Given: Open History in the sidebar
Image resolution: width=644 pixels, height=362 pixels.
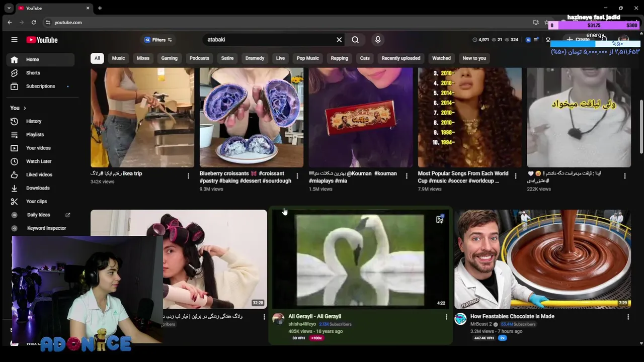Looking at the screenshot, I should (x=40, y=121).
